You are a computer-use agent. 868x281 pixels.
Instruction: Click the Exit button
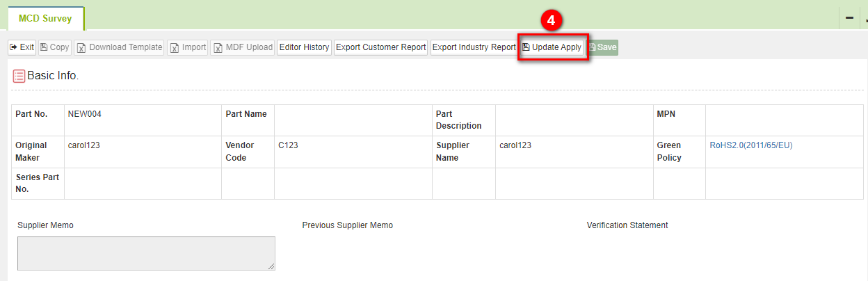pos(22,47)
